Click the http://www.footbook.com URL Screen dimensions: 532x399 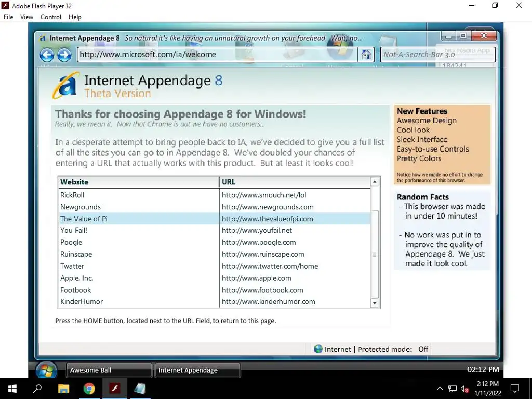coord(262,290)
